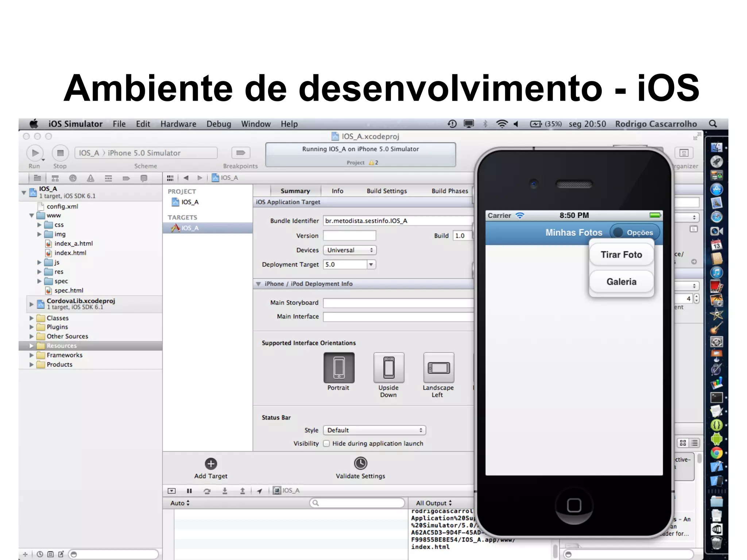
Task: Open Google Chrome from the Dock
Action: [x=716, y=453]
